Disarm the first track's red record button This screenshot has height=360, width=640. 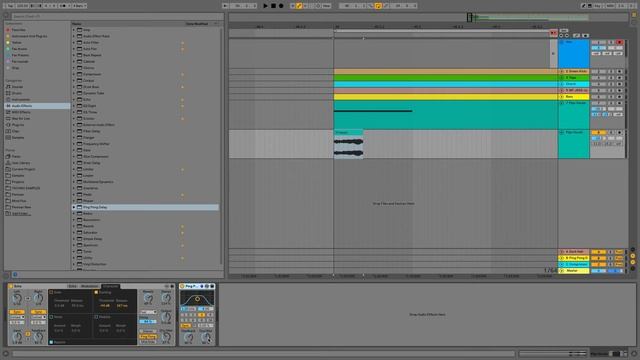coord(620,42)
